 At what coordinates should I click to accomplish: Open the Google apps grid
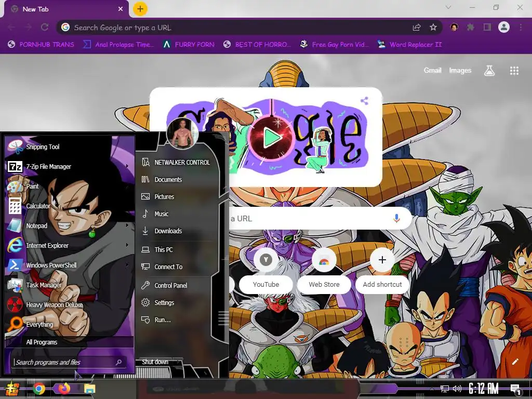514,71
